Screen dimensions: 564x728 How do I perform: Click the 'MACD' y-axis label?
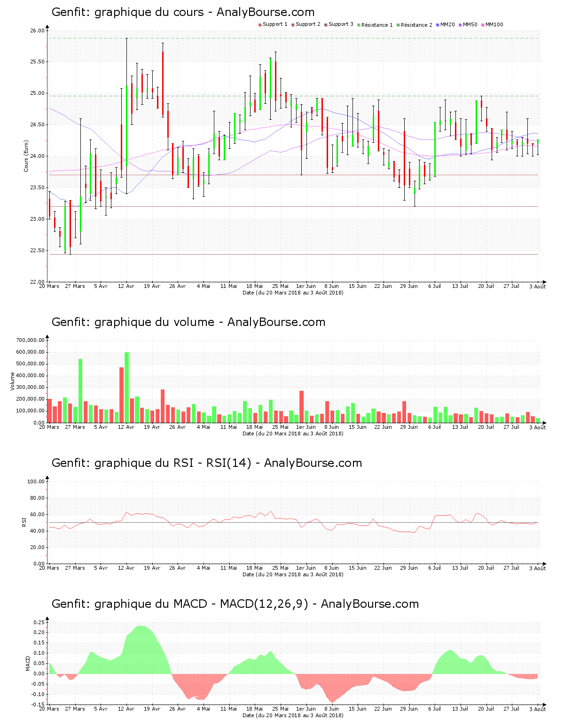28,663
